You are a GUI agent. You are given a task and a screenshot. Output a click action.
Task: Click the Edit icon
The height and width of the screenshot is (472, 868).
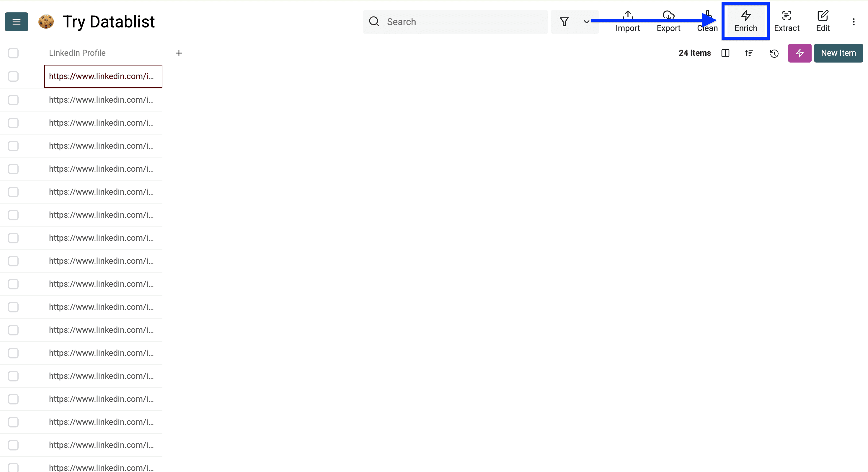pos(823,21)
